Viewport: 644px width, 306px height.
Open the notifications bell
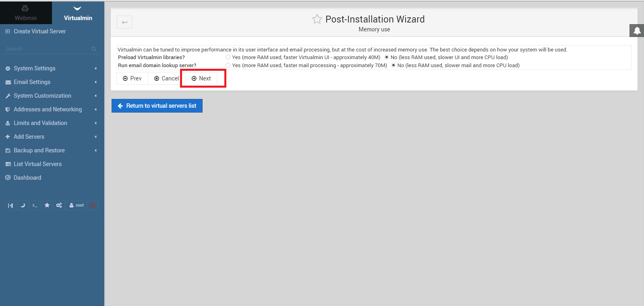pyautogui.click(x=637, y=31)
